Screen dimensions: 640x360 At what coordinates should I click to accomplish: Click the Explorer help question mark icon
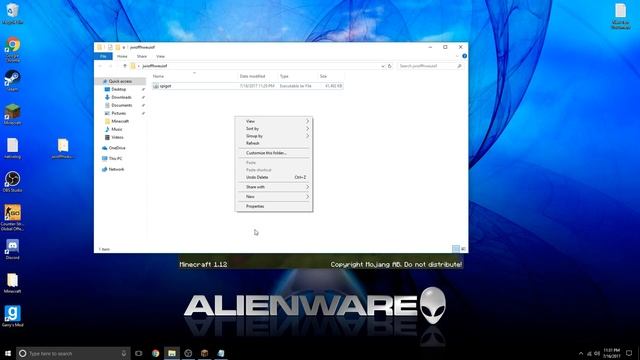click(x=464, y=56)
